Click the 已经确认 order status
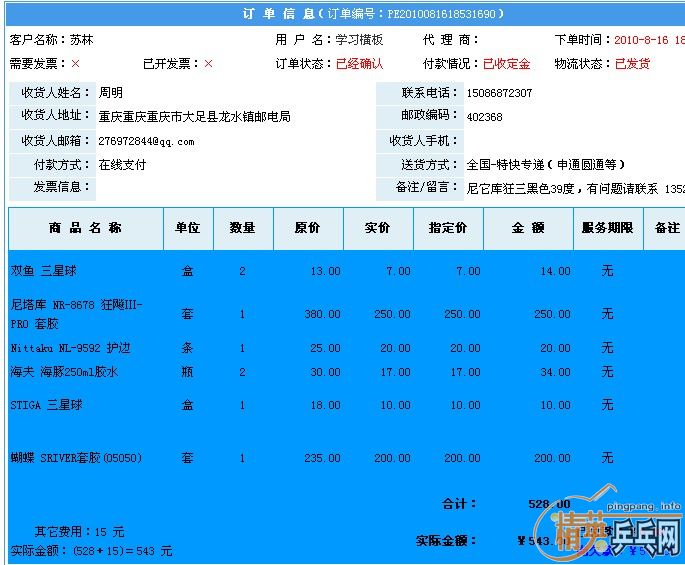The image size is (685, 565). click(359, 64)
